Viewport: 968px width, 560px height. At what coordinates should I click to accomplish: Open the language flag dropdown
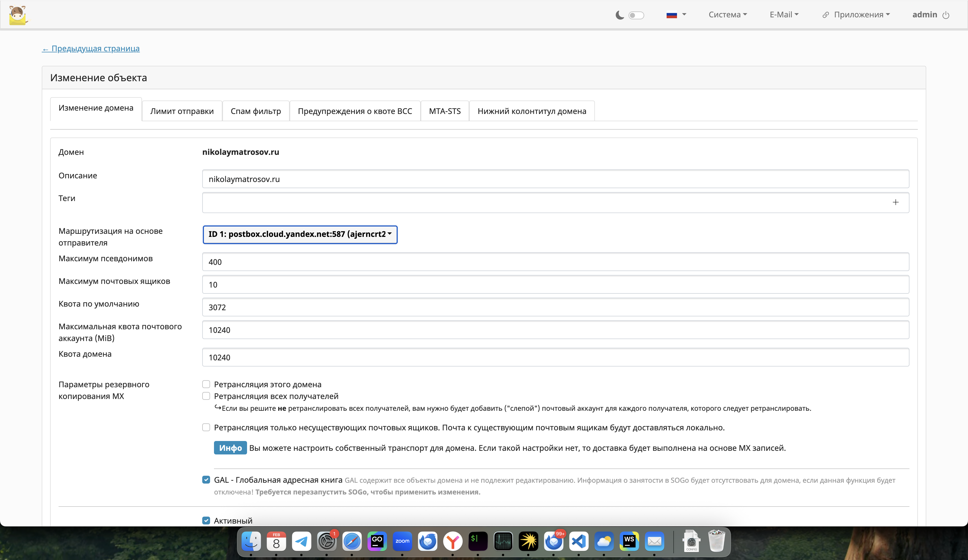(x=676, y=15)
